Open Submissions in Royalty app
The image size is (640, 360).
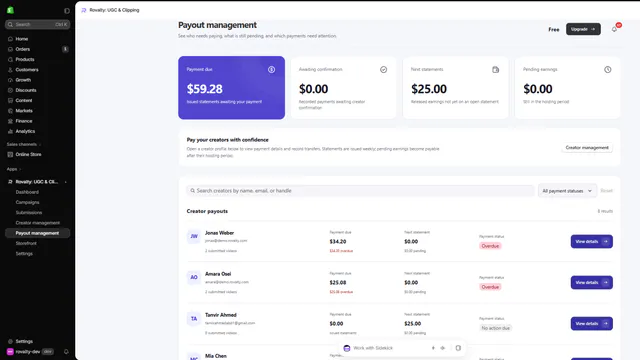(29, 213)
